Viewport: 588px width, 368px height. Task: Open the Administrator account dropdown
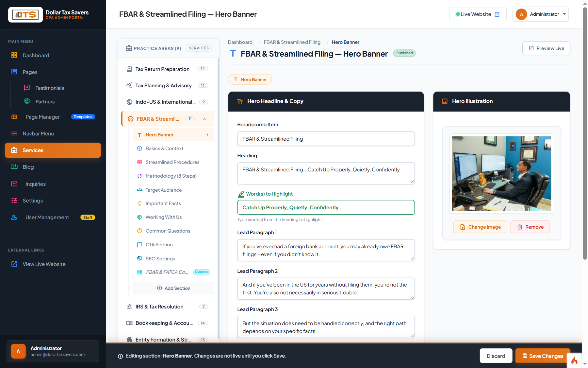[x=540, y=14]
